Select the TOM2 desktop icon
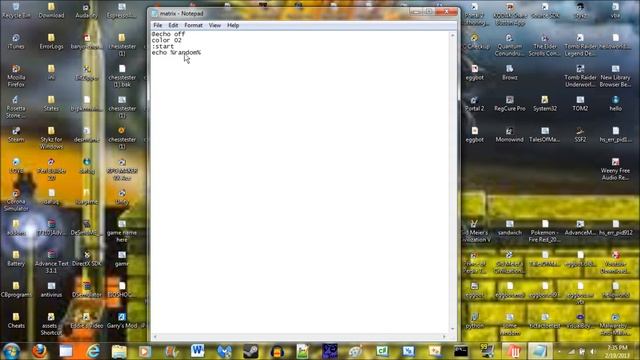The height and width of the screenshot is (360, 640). tap(580, 104)
